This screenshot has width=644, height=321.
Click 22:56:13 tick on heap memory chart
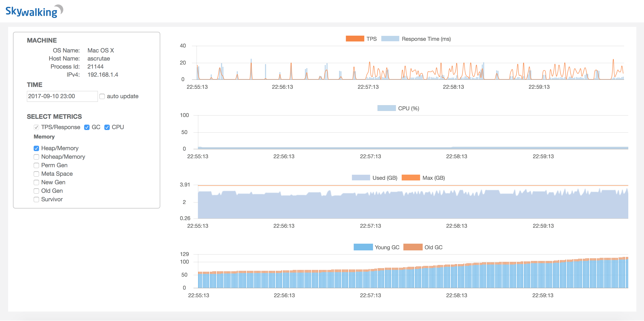[284, 226]
